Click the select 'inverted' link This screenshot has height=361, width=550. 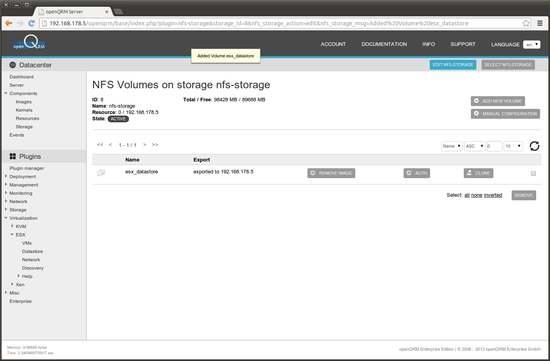(493, 195)
